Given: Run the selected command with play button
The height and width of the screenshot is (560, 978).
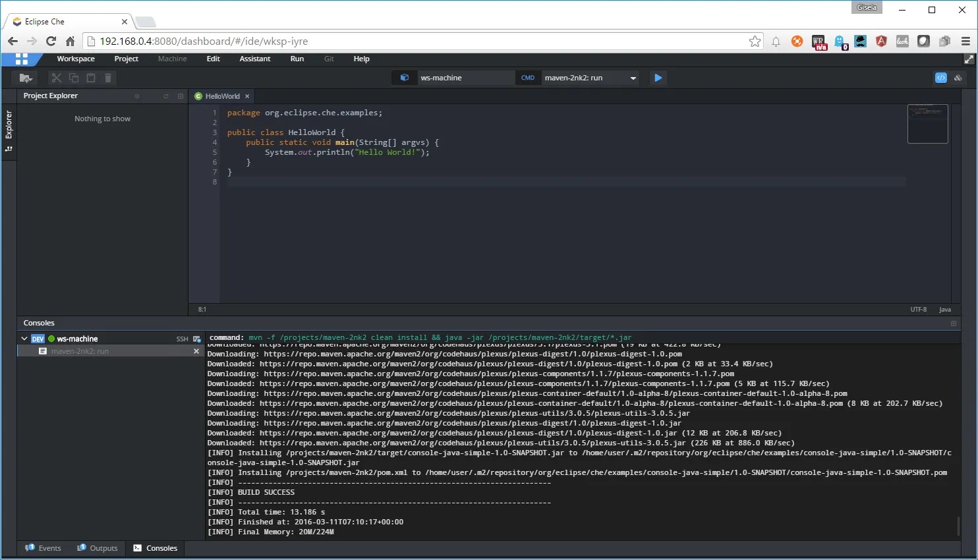Looking at the screenshot, I should (x=658, y=78).
